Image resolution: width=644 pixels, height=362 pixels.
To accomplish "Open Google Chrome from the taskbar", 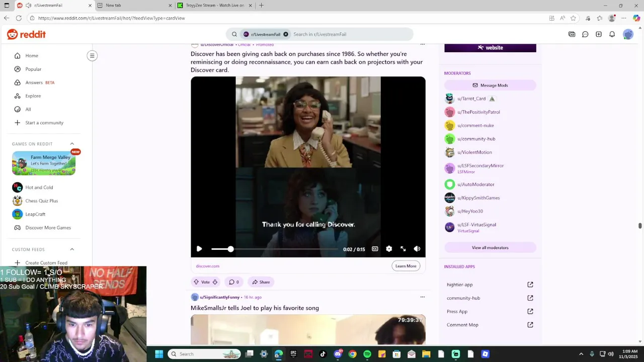I will 352,354.
